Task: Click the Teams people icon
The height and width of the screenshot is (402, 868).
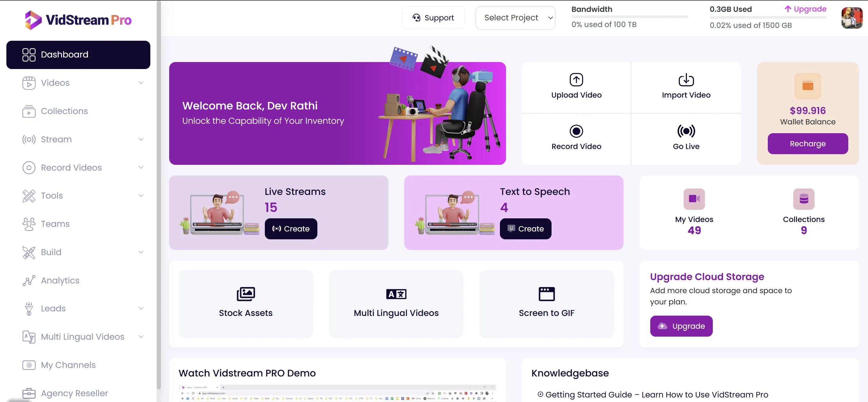Action: 29,224
